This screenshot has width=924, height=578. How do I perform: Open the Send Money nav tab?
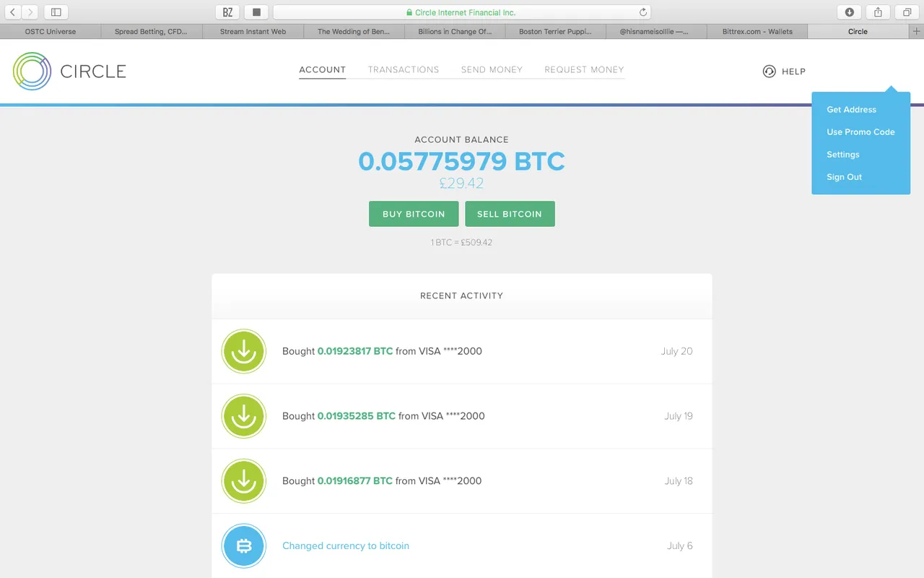(492, 69)
